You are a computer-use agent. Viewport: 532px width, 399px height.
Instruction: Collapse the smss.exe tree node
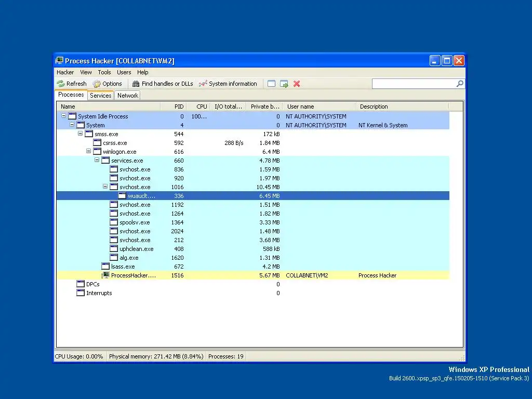pos(80,134)
